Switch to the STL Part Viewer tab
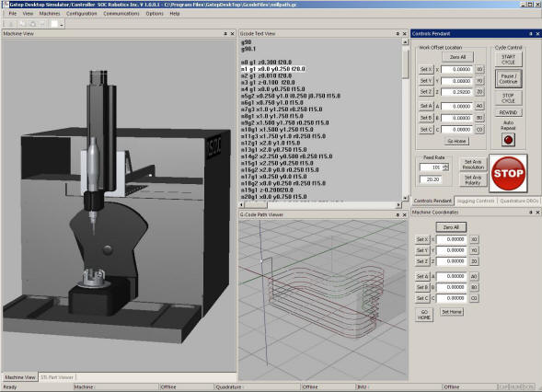542x392 pixels. tap(57, 377)
